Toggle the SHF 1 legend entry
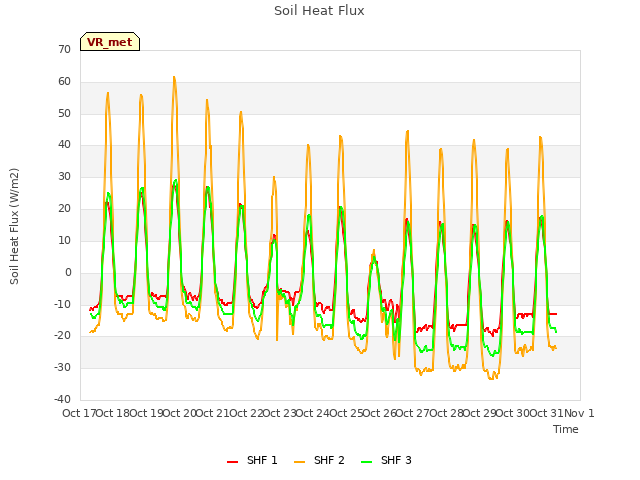Viewport: 640px width, 480px height. point(252,460)
